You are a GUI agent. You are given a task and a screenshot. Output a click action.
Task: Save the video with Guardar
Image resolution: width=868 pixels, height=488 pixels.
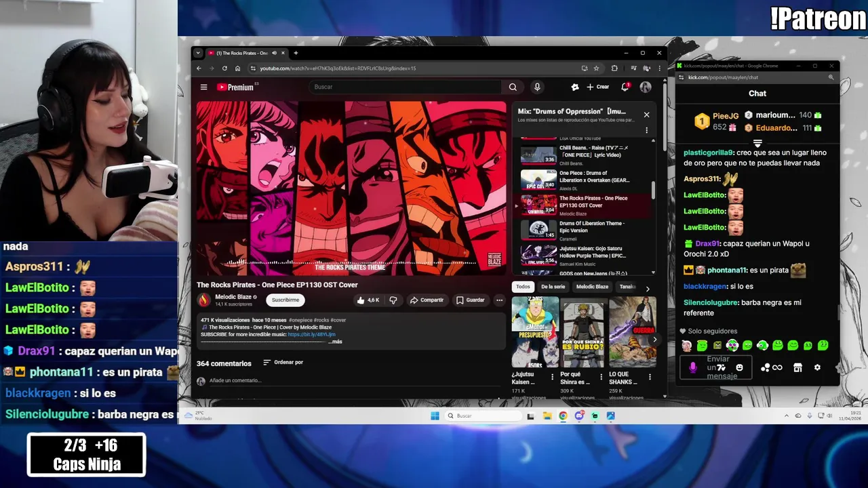coord(470,300)
